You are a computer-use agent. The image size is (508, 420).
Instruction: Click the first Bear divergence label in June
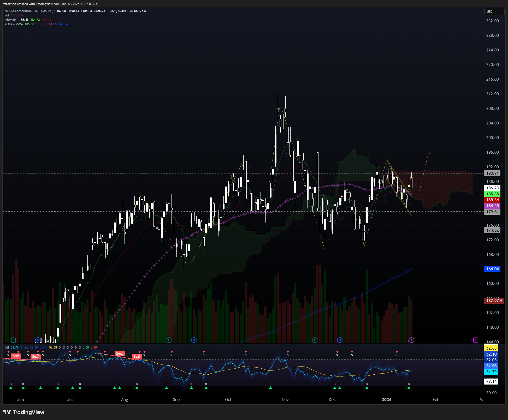click(x=16, y=356)
